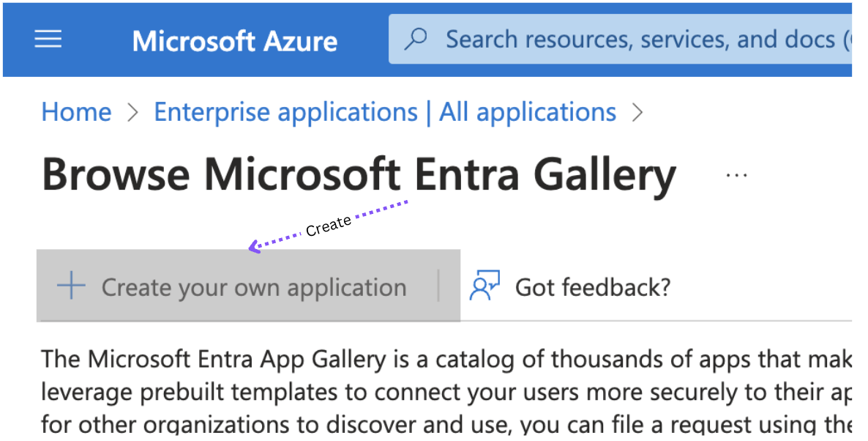Navigate to Home via the breadcrumb link
Screen dimensions: 868x441
tap(76, 111)
